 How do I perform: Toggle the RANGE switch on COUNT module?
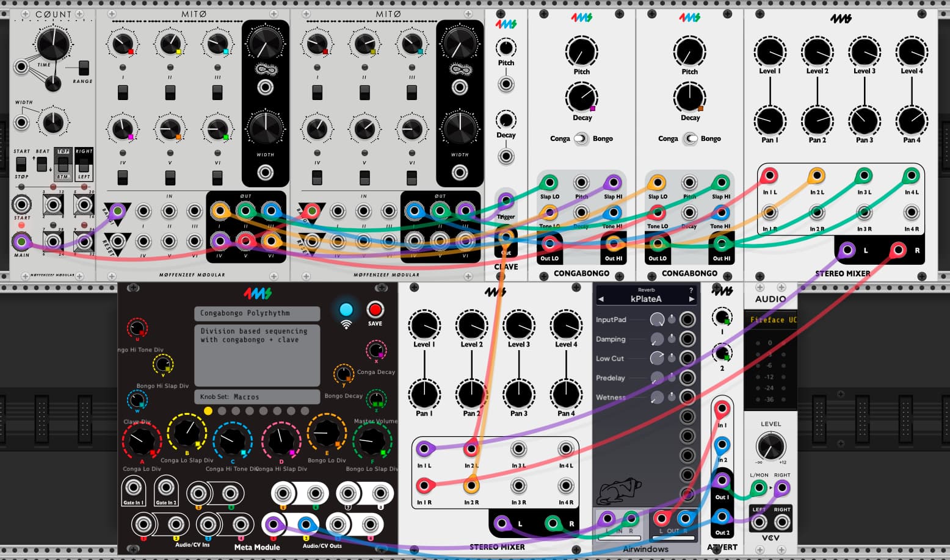84,68
